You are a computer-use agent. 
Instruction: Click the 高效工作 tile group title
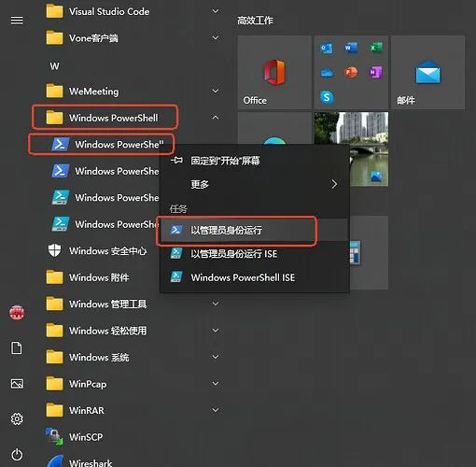click(255, 21)
